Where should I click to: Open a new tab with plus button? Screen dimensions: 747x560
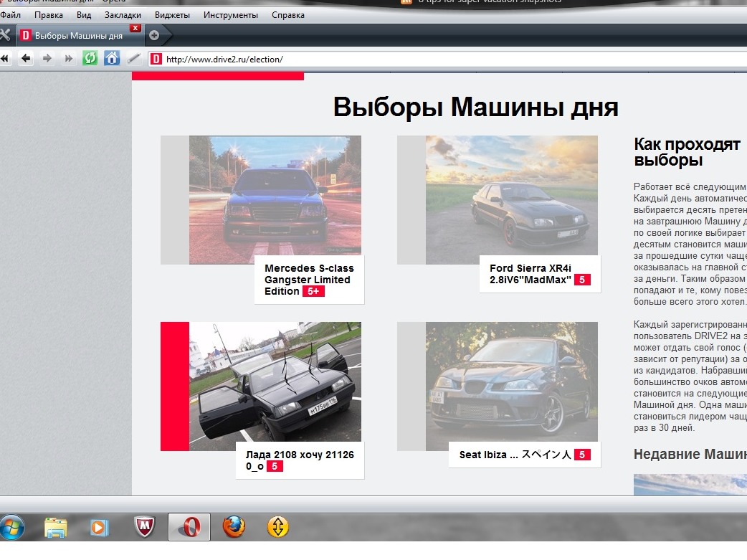click(x=153, y=34)
